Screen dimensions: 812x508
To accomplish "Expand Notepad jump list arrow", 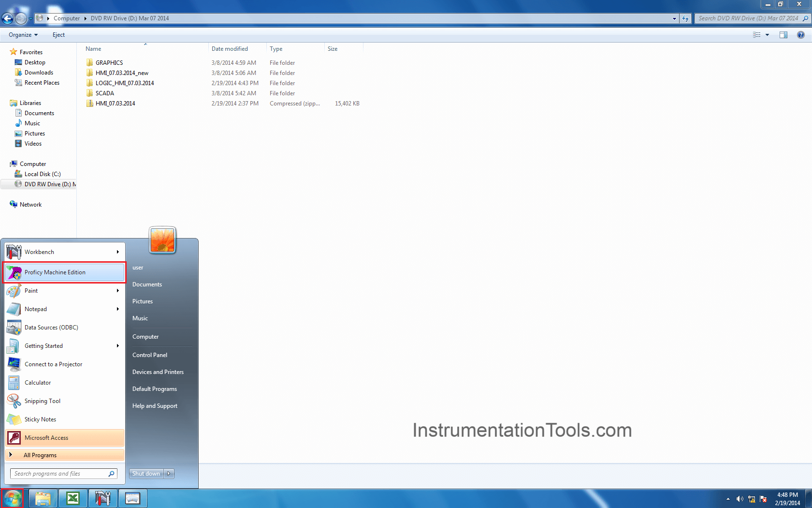I will tap(117, 309).
